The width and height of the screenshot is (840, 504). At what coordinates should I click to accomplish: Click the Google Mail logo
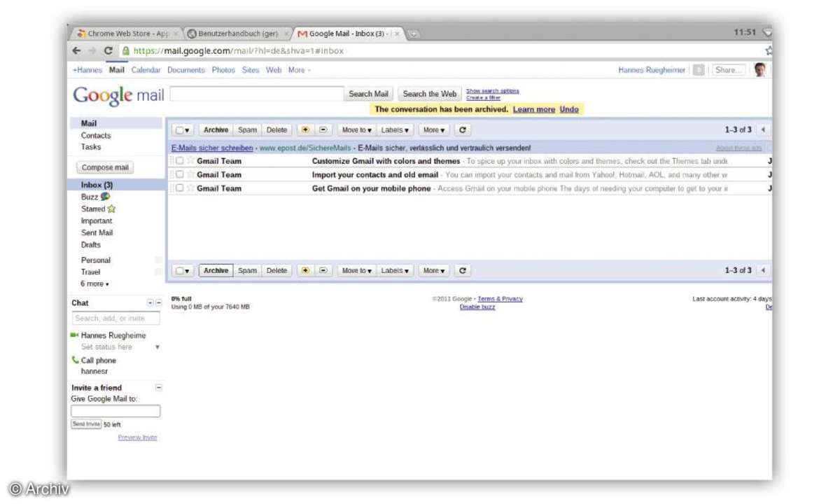tap(118, 95)
